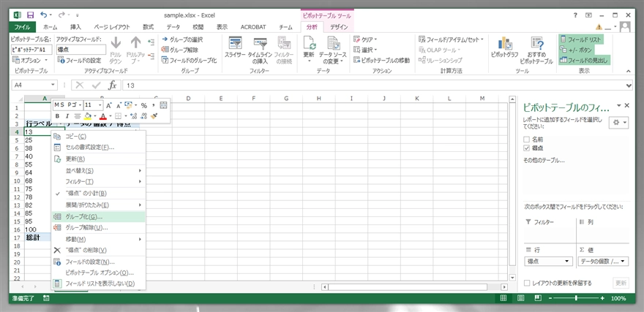Image resolution: width=644 pixels, height=312 pixels.
Task: Click the comma style icon in mini toolbar
Action: click(x=153, y=105)
